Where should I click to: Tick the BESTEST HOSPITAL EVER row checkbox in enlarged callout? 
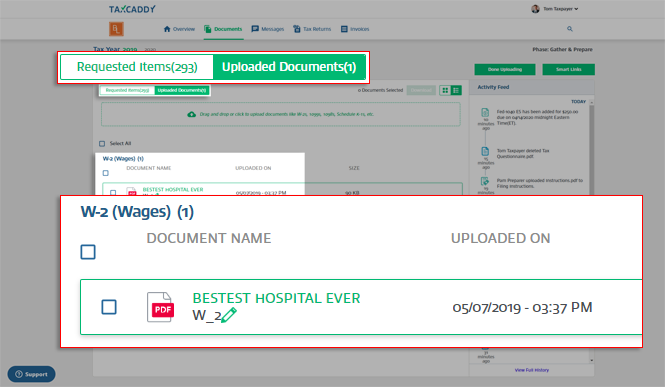(x=109, y=307)
